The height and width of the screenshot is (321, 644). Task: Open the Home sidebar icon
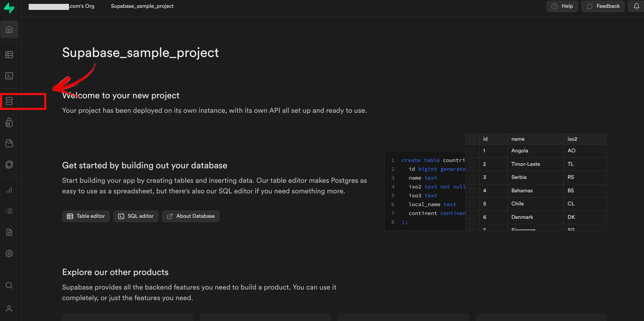click(9, 29)
